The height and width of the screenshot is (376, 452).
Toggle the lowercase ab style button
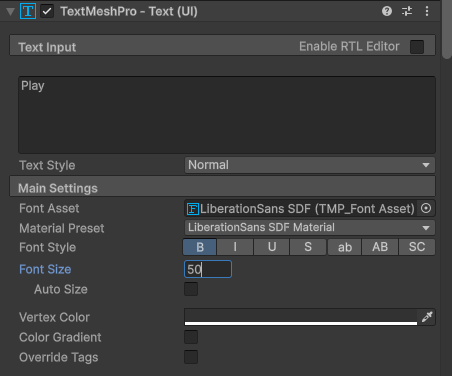coord(345,247)
